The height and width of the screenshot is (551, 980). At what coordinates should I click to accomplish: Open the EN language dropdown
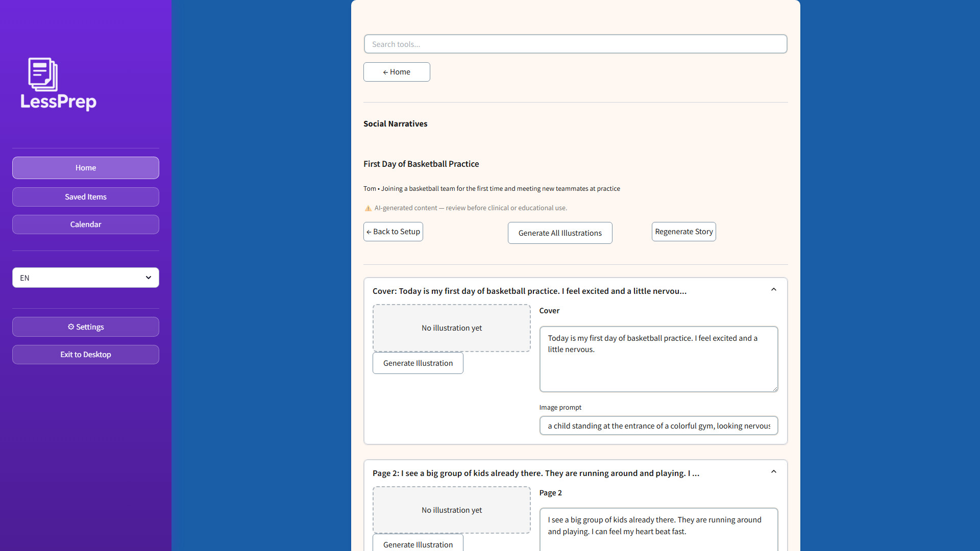86,278
